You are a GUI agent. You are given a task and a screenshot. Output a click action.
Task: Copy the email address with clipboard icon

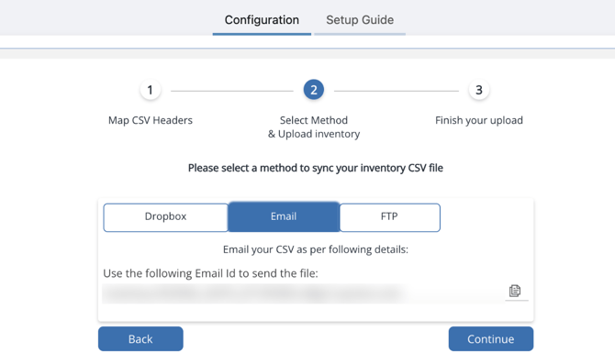pyautogui.click(x=515, y=291)
